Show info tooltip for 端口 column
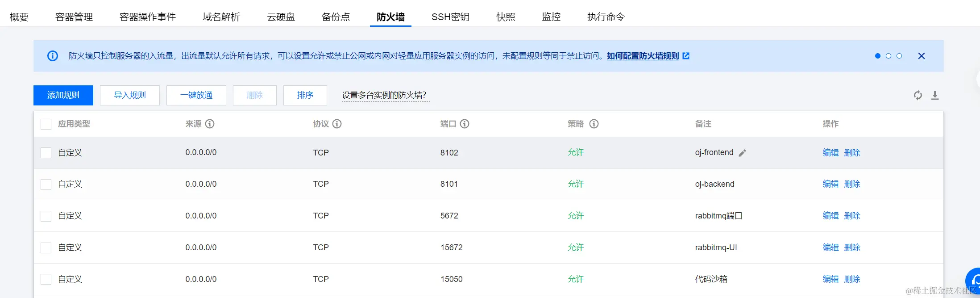Image resolution: width=980 pixels, height=298 pixels. 465,124
